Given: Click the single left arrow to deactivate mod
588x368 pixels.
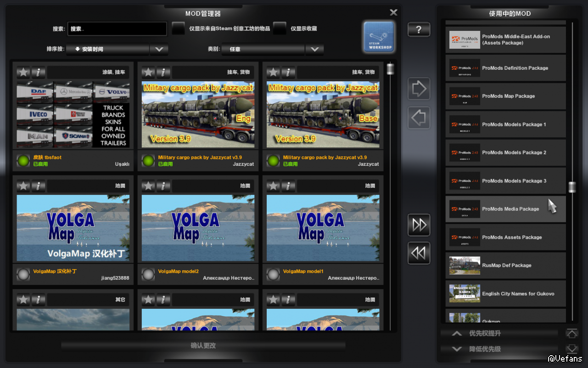Looking at the screenshot, I should [x=419, y=118].
